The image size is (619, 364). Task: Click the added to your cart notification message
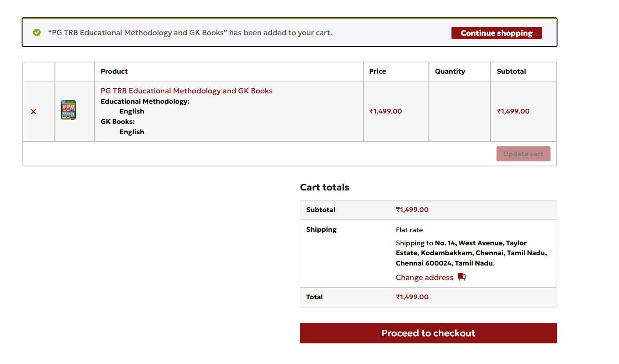pos(190,33)
